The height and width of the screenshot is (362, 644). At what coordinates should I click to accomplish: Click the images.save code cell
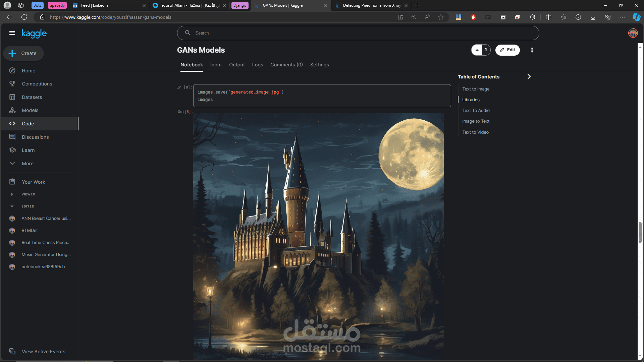[x=322, y=96]
